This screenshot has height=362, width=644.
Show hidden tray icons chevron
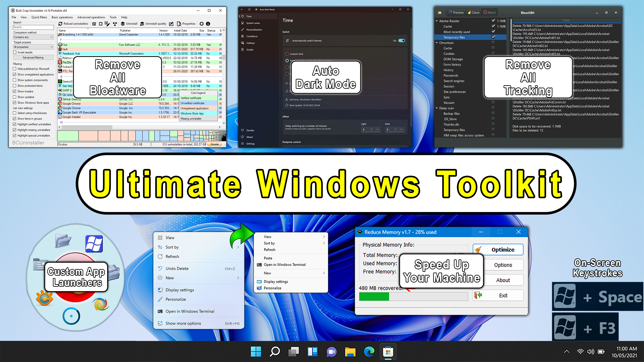coord(567,352)
